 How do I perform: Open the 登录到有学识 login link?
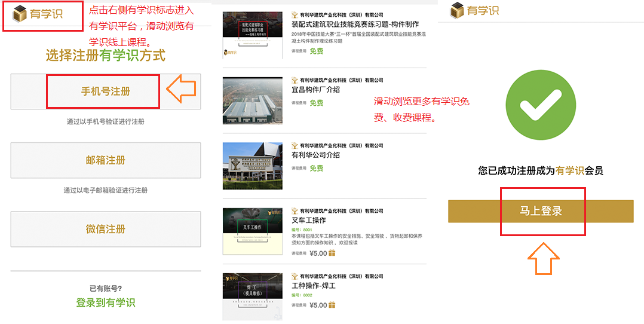(x=106, y=302)
